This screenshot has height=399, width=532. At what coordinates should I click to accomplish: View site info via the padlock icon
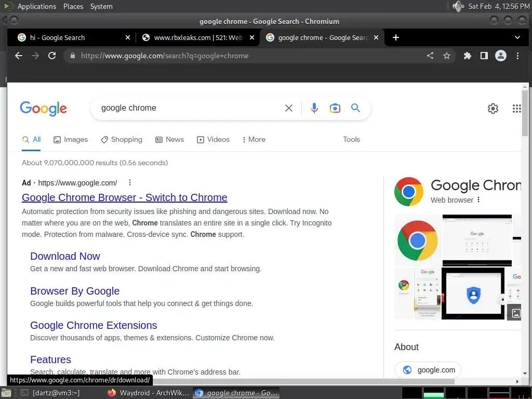(x=73, y=56)
